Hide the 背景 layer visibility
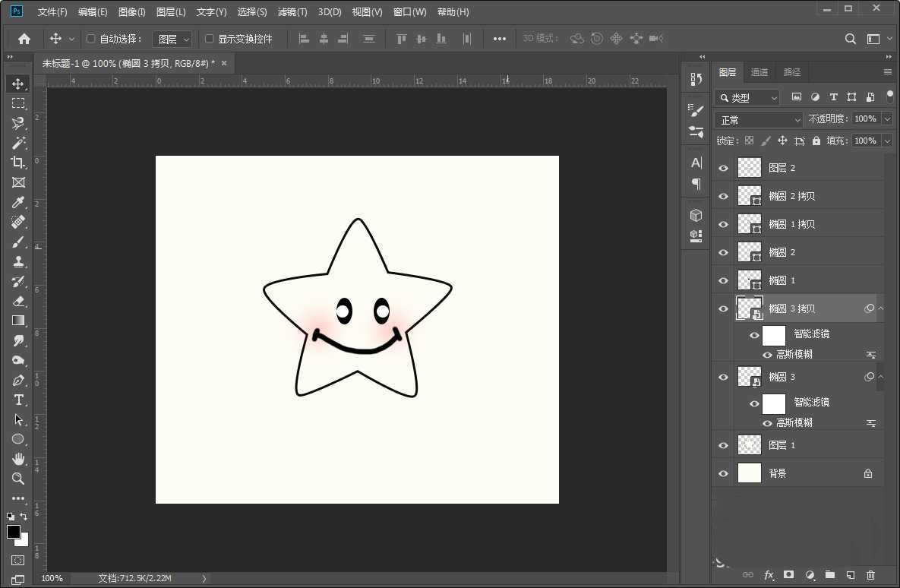The height and width of the screenshot is (588, 900). [723, 473]
